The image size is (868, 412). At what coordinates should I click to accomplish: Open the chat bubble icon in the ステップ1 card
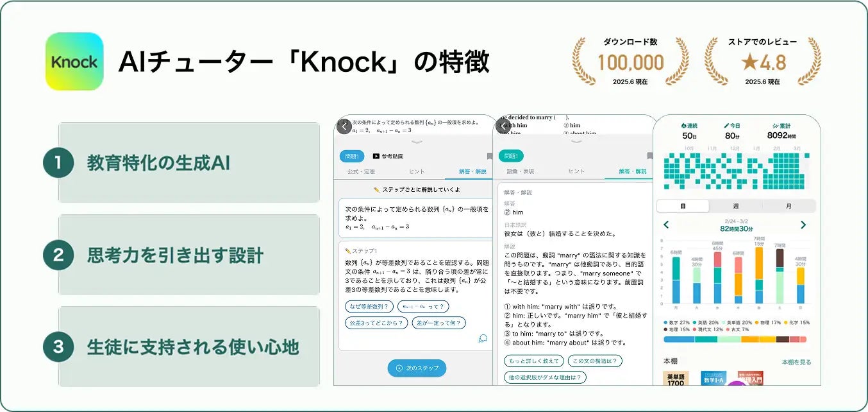coord(482,338)
